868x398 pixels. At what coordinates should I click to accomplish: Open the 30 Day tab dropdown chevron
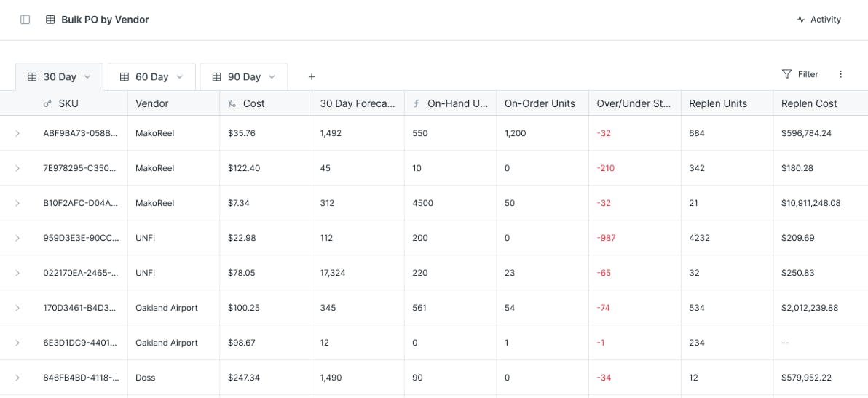[87, 76]
